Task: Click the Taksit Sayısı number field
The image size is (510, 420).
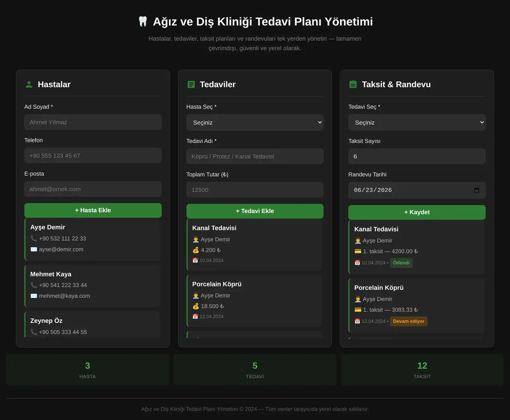Action: [x=417, y=156]
